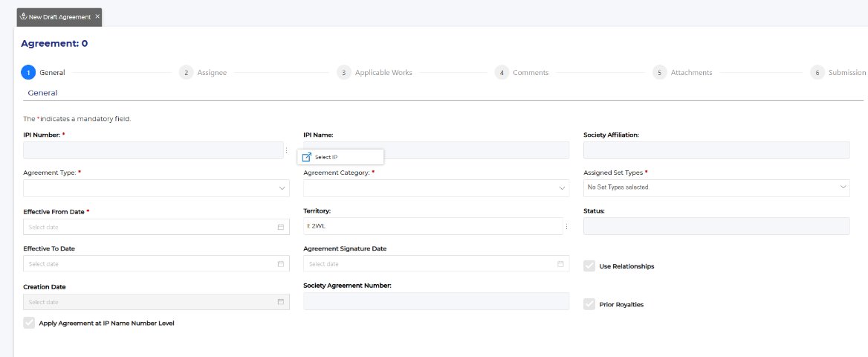Click the Creation Date calendar icon
The height and width of the screenshot is (357, 868).
click(280, 302)
